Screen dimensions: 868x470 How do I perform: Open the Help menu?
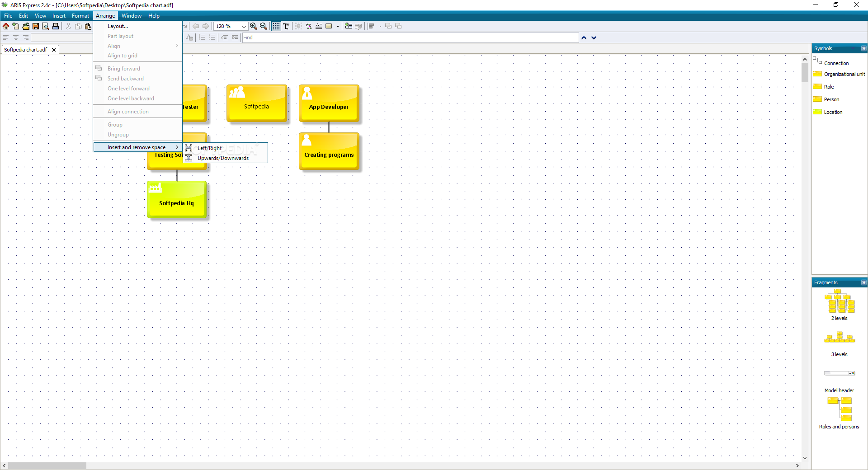coord(154,16)
